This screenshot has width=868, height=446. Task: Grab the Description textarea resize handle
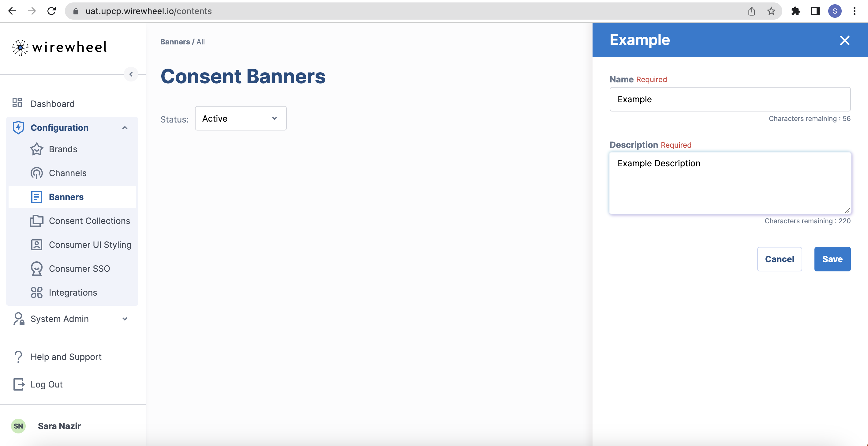pyautogui.click(x=847, y=211)
